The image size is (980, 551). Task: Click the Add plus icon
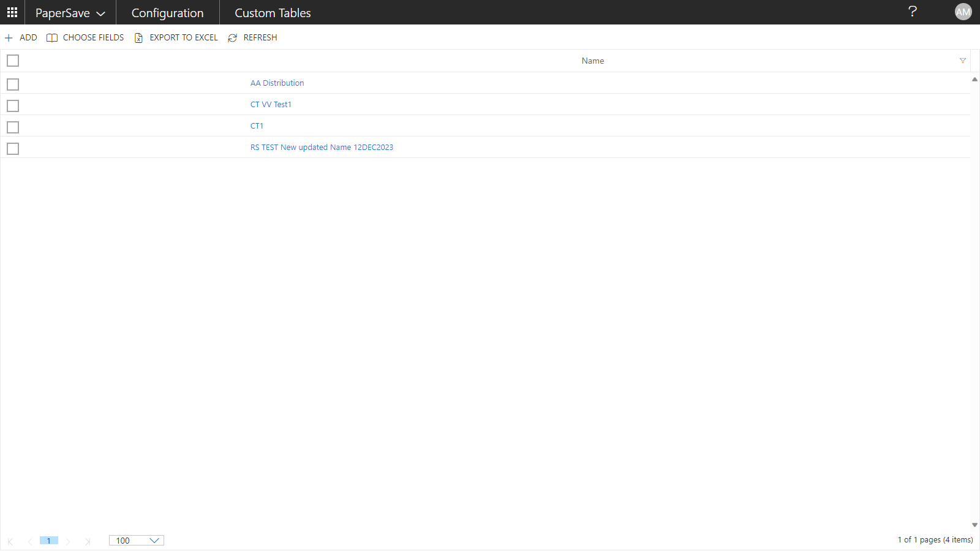pos(9,38)
